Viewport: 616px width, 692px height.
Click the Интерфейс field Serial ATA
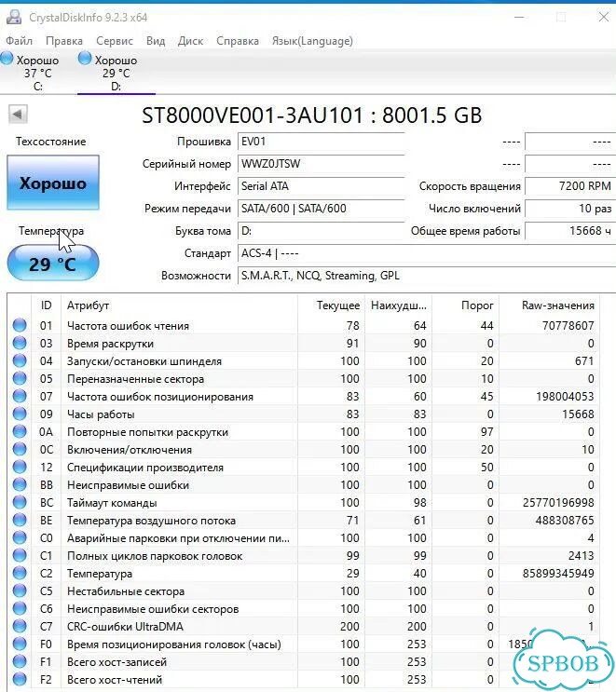(x=321, y=186)
